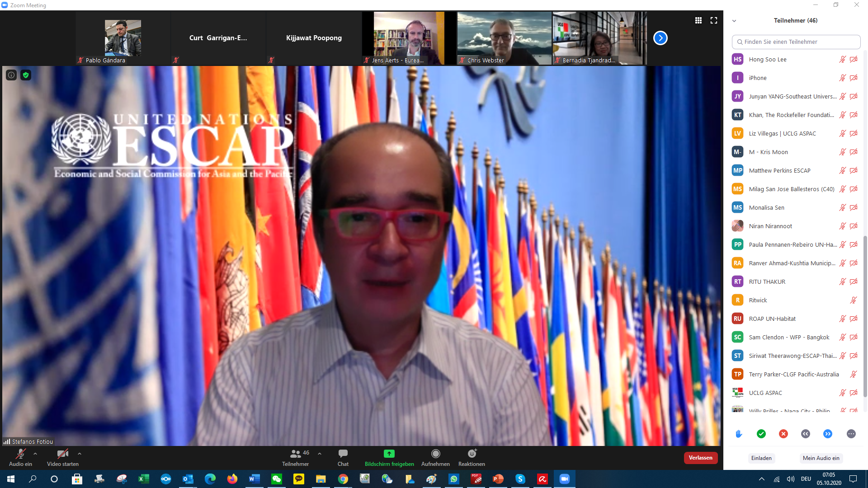Toggle mute icon for Niran Nirannoot
Image resolution: width=868 pixels, height=488 pixels.
point(843,226)
